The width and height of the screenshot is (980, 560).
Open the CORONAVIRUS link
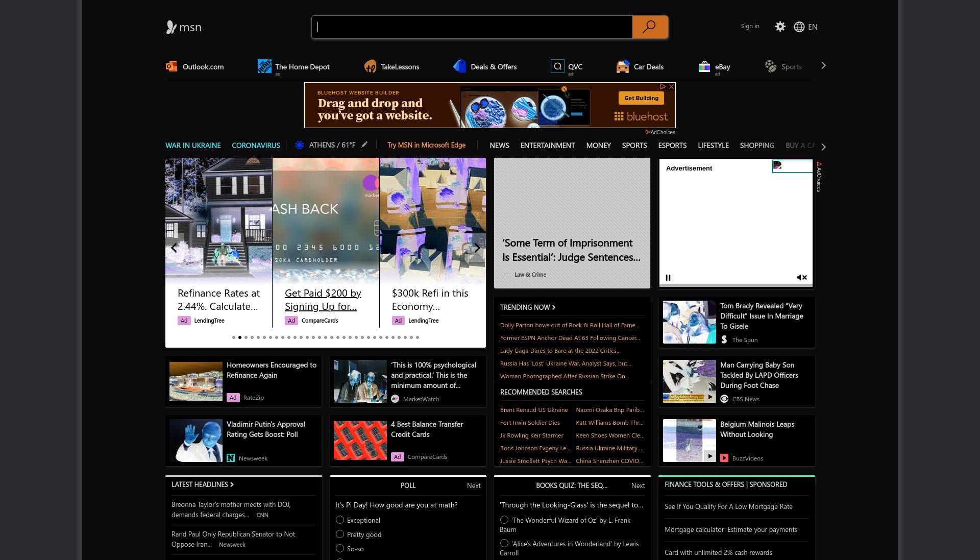256,145
